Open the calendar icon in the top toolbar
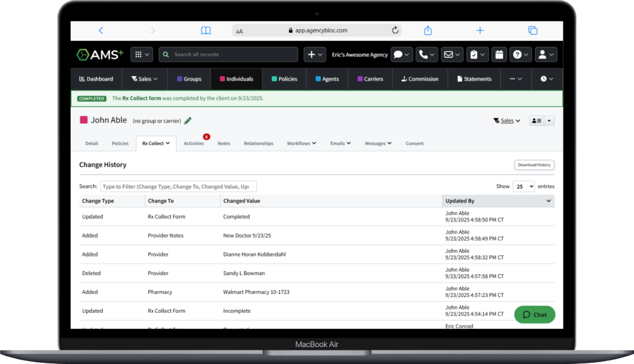Image resolution: width=634 pixels, height=364 pixels. tap(499, 54)
